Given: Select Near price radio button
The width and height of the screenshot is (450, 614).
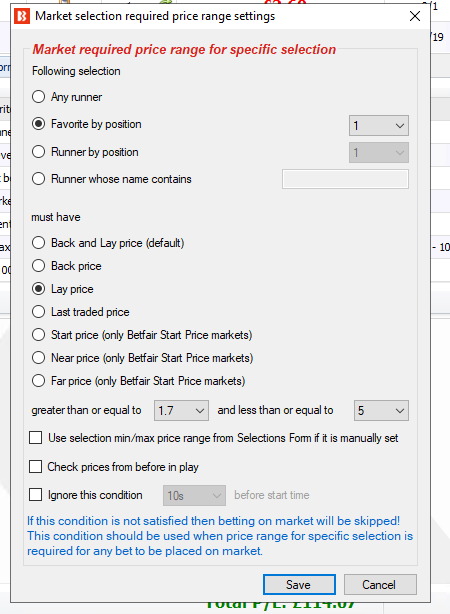Looking at the screenshot, I should (x=38, y=358).
